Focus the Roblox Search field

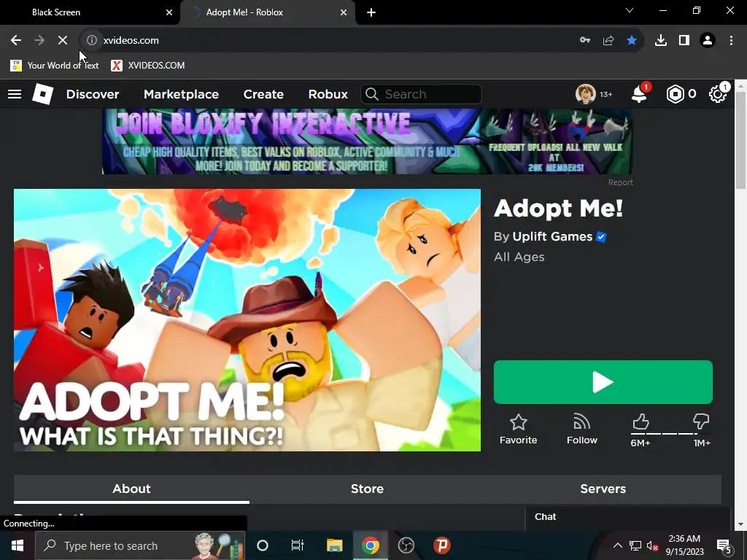[421, 94]
